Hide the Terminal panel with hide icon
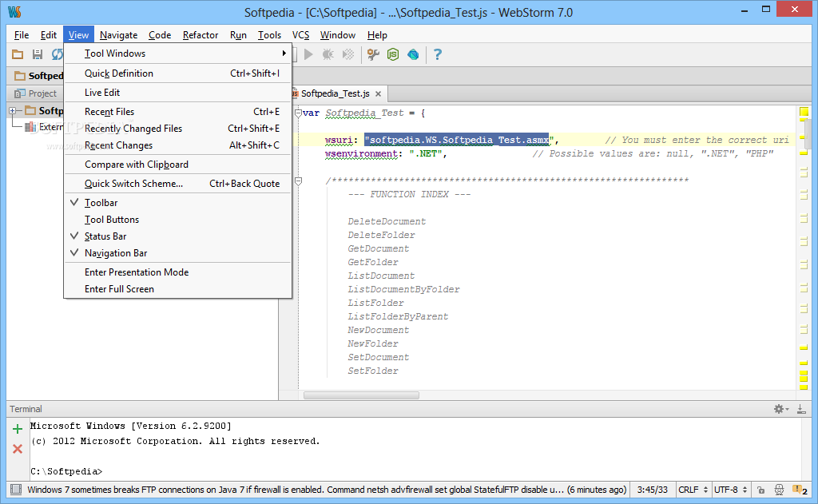818x504 pixels. 801,409
